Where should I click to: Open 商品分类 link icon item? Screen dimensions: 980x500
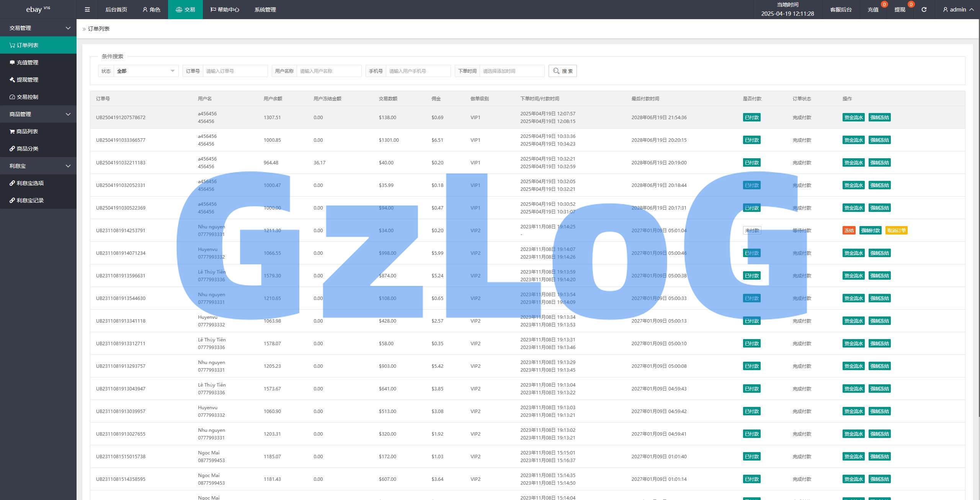tap(27, 149)
